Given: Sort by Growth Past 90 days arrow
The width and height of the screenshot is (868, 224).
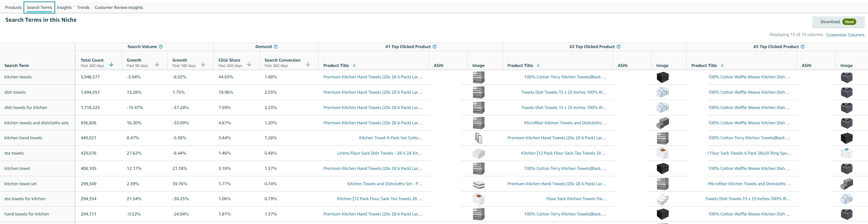Looking at the screenshot, I should [x=157, y=64].
